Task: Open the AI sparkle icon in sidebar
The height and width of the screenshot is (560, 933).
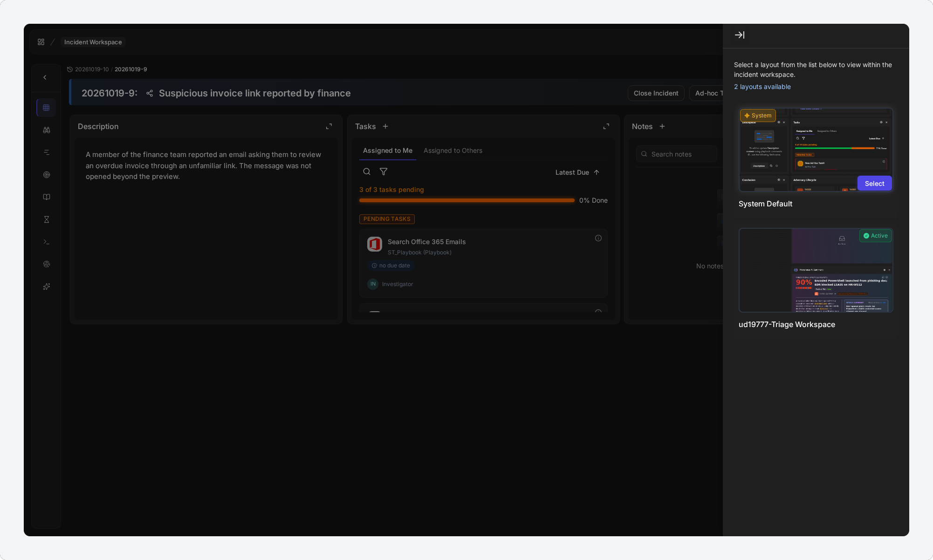Action: [47, 287]
